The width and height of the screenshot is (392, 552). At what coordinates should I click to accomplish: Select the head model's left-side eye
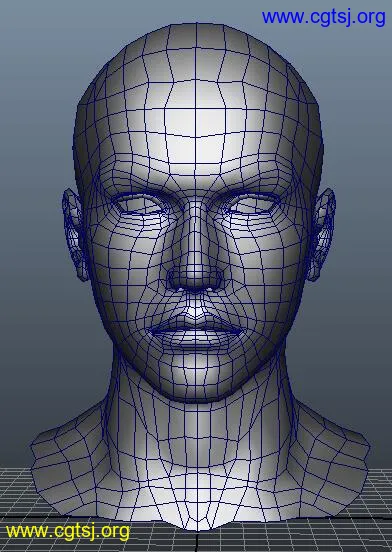141,206
